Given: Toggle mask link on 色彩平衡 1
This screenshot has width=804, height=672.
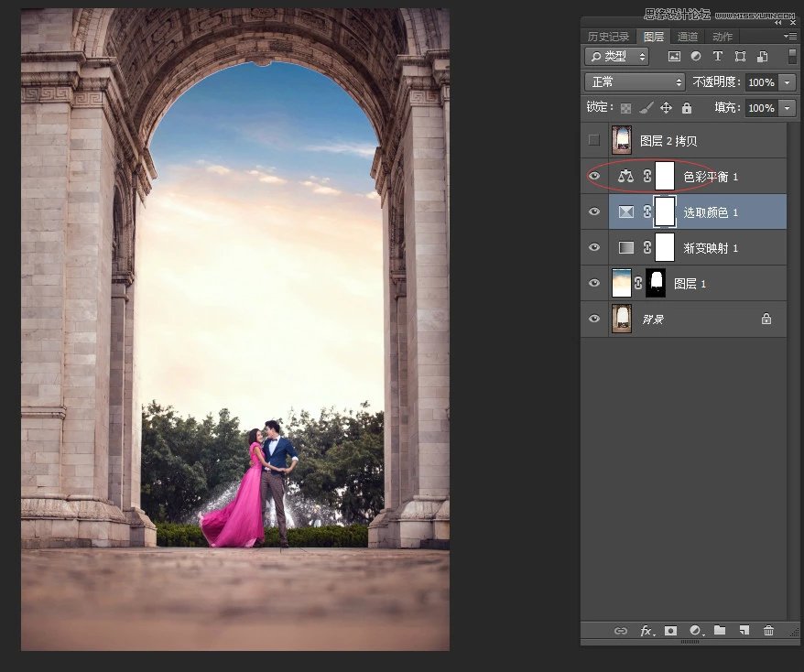Looking at the screenshot, I should 647,177.
